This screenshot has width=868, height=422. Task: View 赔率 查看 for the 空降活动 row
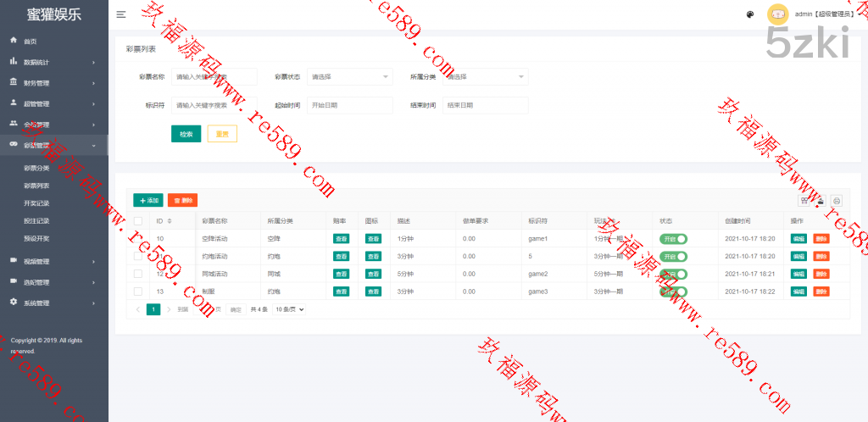(341, 239)
